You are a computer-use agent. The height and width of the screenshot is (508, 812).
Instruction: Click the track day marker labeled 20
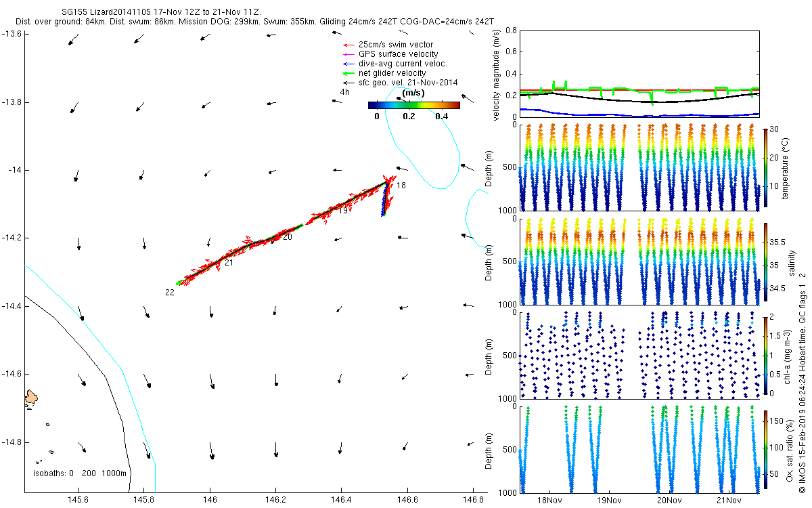pyautogui.click(x=288, y=237)
